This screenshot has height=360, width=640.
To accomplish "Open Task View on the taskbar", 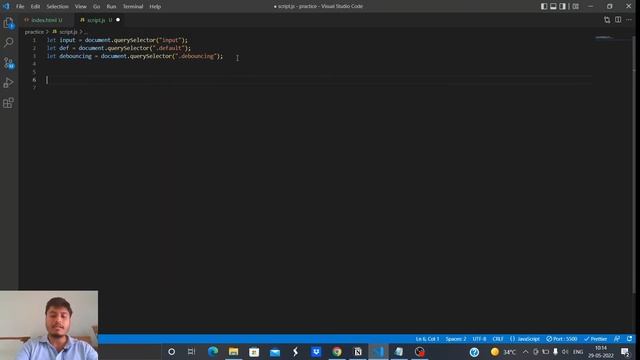I will tap(191, 351).
